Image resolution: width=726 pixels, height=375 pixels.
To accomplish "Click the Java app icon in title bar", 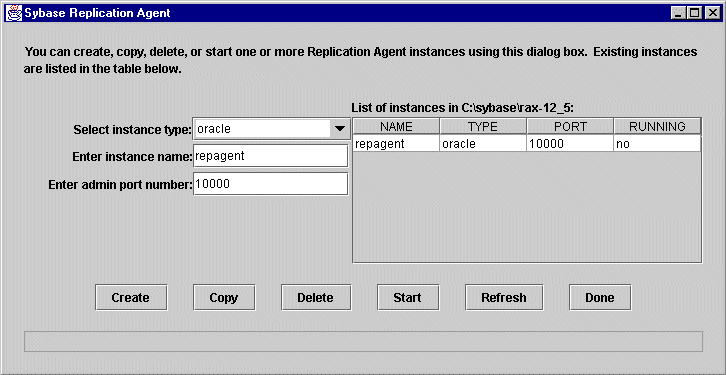I will (x=13, y=13).
